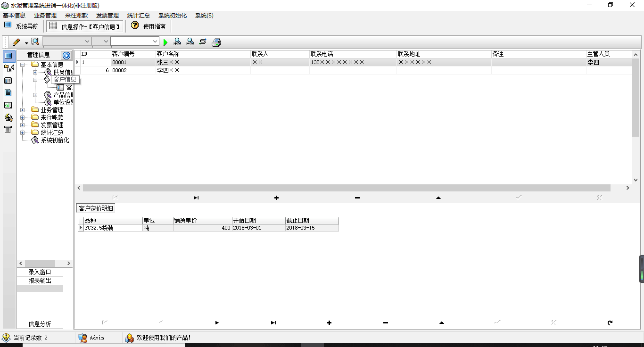This screenshot has width=644, height=347.
Task: Expand the 业务管理 folder node
Action: click(22, 110)
